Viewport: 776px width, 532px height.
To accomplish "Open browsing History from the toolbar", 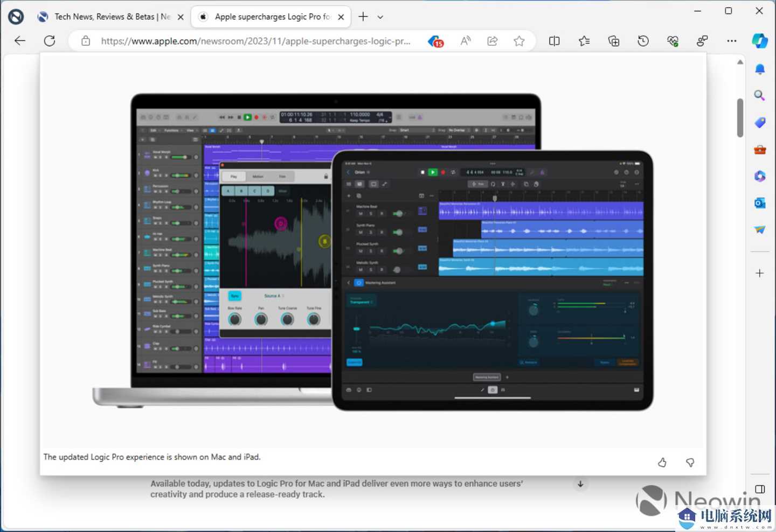I will [643, 41].
